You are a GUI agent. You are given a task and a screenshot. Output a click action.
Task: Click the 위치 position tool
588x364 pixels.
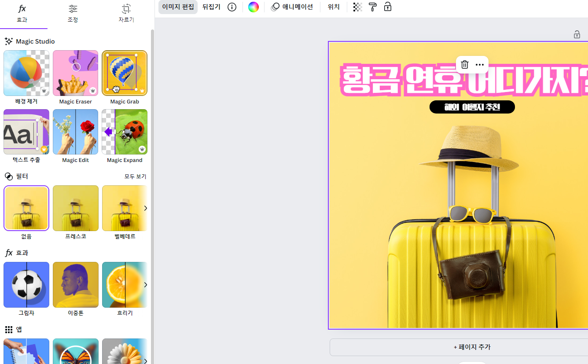[x=333, y=7]
